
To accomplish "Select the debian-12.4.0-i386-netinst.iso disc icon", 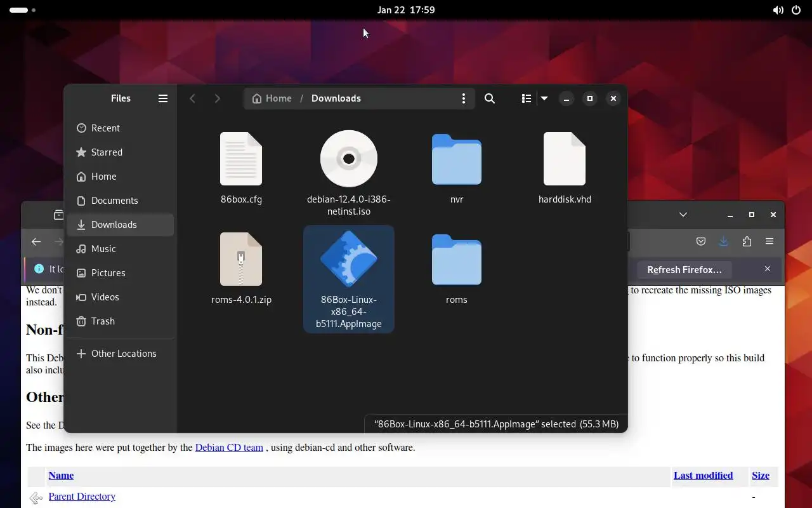I will (x=349, y=159).
